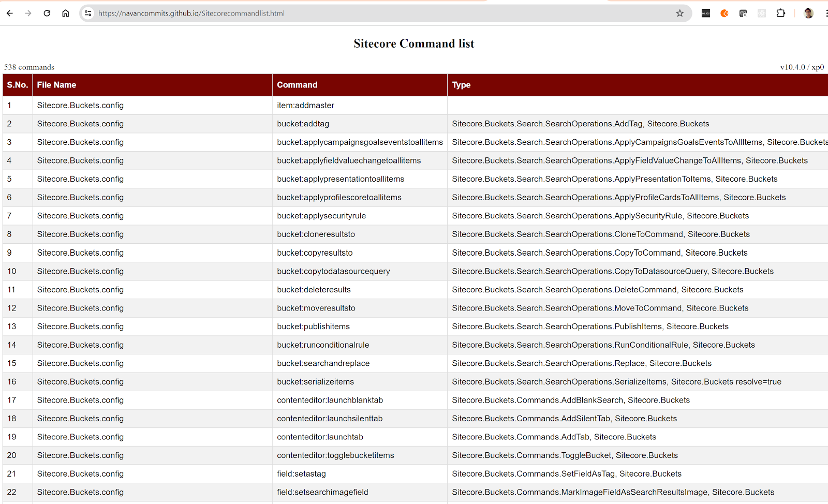Click serial number 15 cell
The image size is (828, 504).
[18, 363]
